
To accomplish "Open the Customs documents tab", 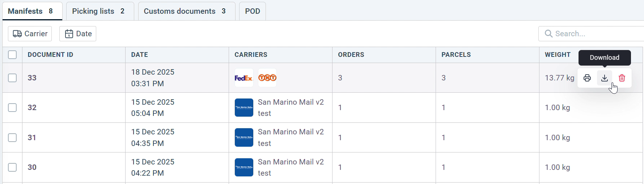I will click(185, 11).
